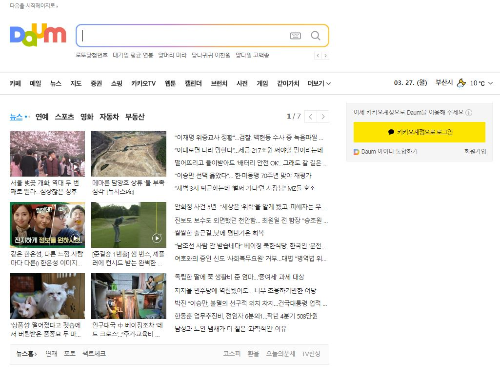Viewport: 500px width, 368px height.
Task: Go to previous news page arrow
Action: [311, 117]
